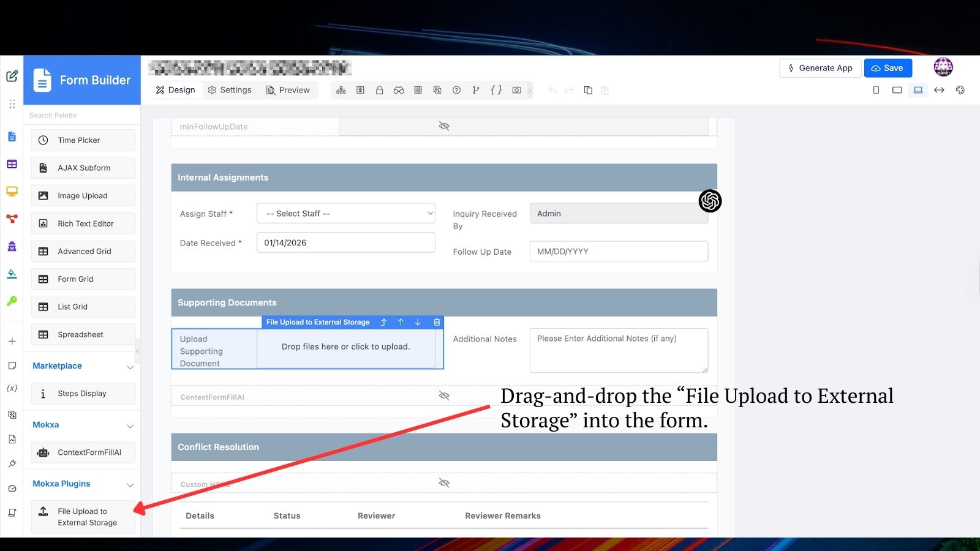The image size is (980, 551).
Task: Click the Generate App button
Action: (820, 68)
